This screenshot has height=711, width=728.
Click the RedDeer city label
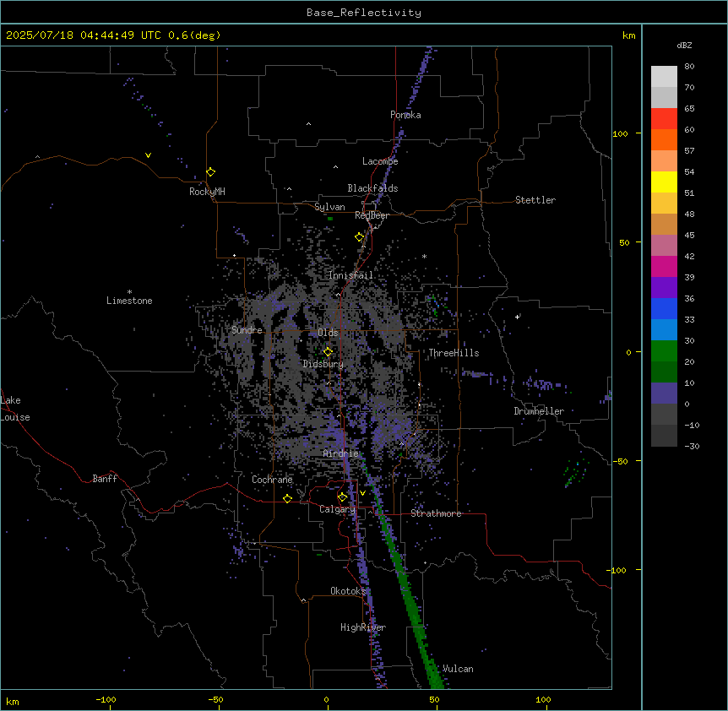pyautogui.click(x=372, y=215)
